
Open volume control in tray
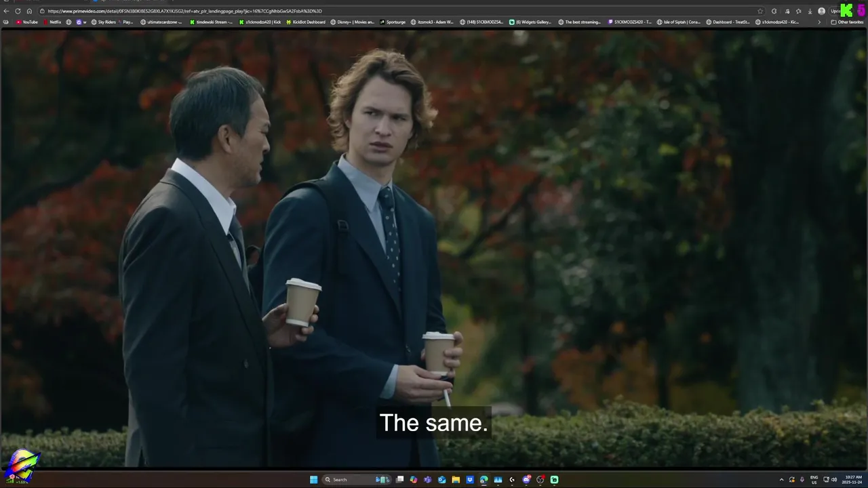[x=834, y=480]
